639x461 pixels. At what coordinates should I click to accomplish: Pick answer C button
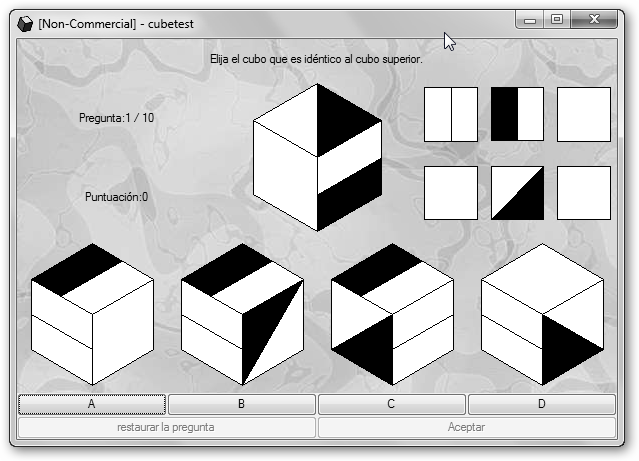click(x=391, y=404)
